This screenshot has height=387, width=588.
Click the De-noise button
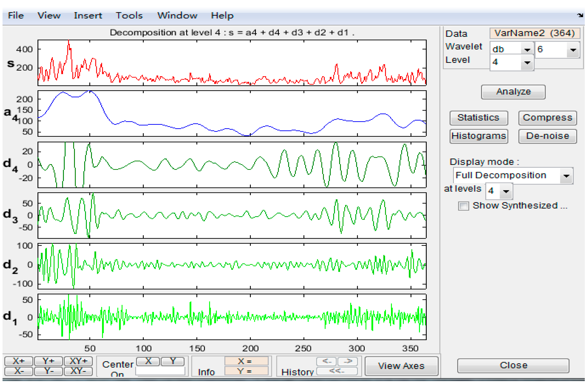pos(548,136)
